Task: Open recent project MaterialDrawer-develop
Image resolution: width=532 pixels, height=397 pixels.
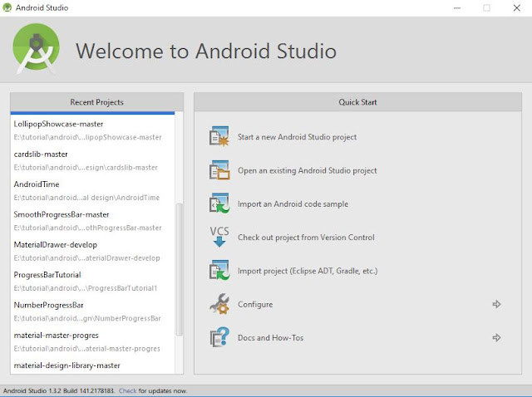Action: pos(56,245)
